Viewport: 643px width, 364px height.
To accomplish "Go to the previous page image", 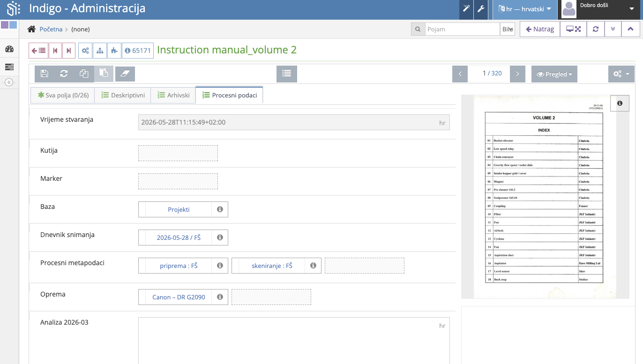I will pyautogui.click(x=460, y=74).
